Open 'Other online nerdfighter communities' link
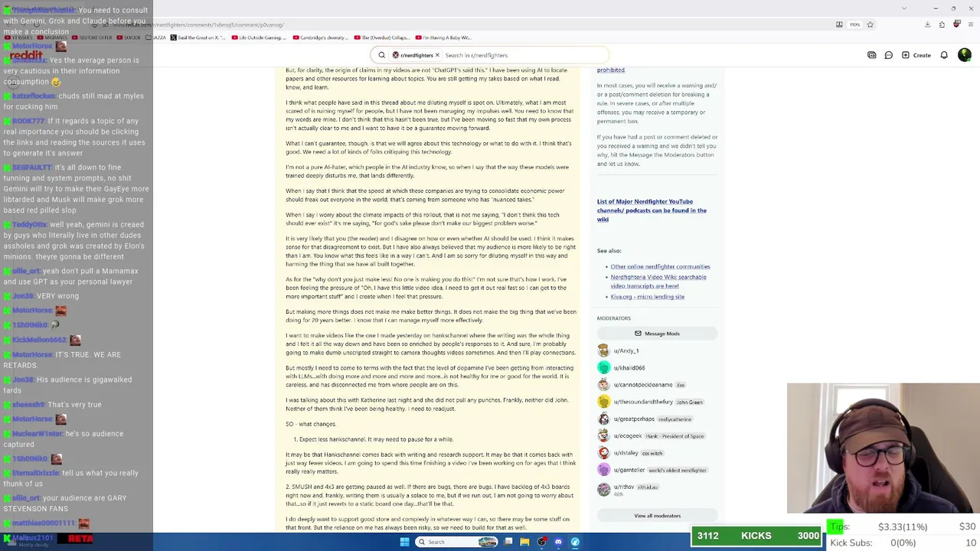This screenshot has height=551, width=980. pyautogui.click(x=660, y=267)
